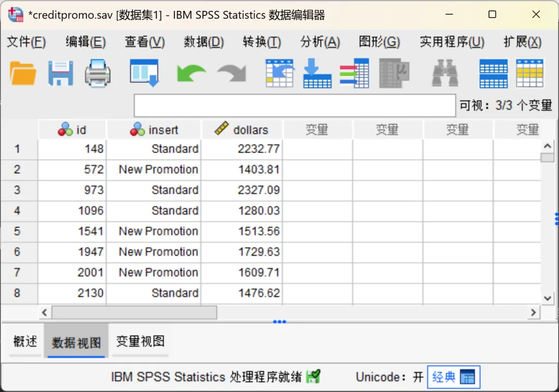
Task: Click horizontal scrollbar left arrow
Action: click(x=45, y=312)
